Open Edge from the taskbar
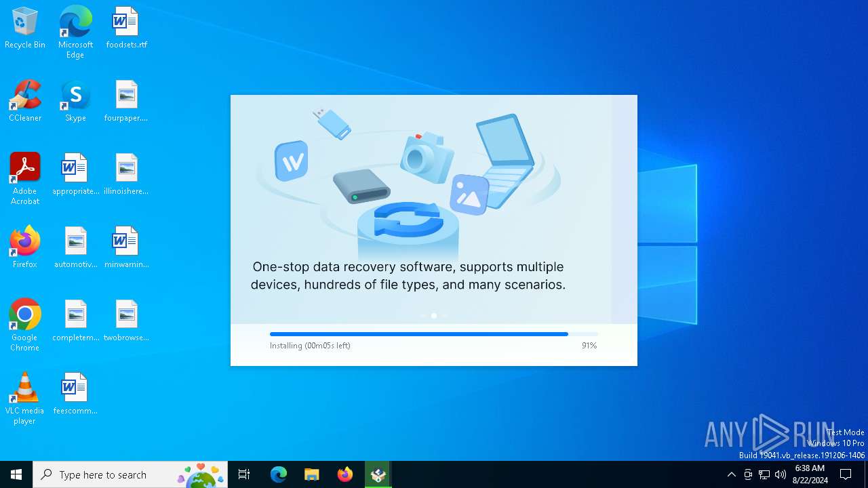The height and width of the screenshot is (488, 868). coord(279,474)
